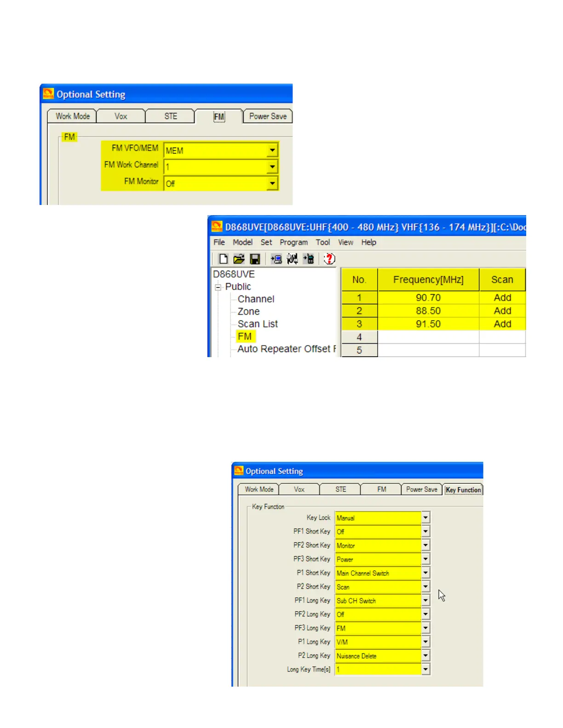
Task: Switch to Work Mode tab in top dialog
Action: pyautogui.click(x=73, y=116)
